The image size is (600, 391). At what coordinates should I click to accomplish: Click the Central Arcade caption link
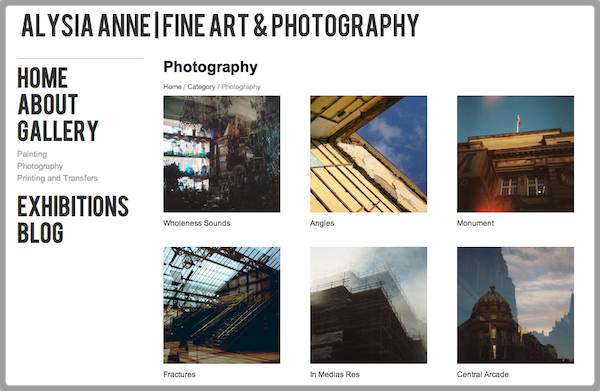[x=483, y=374]
